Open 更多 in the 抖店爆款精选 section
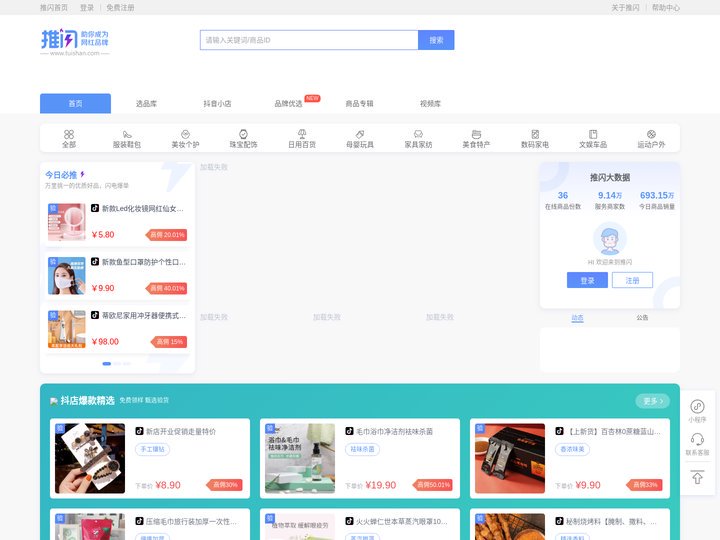The width and height of the screenshot is (720, 540). pyautogui.click(x=652, y=401)
